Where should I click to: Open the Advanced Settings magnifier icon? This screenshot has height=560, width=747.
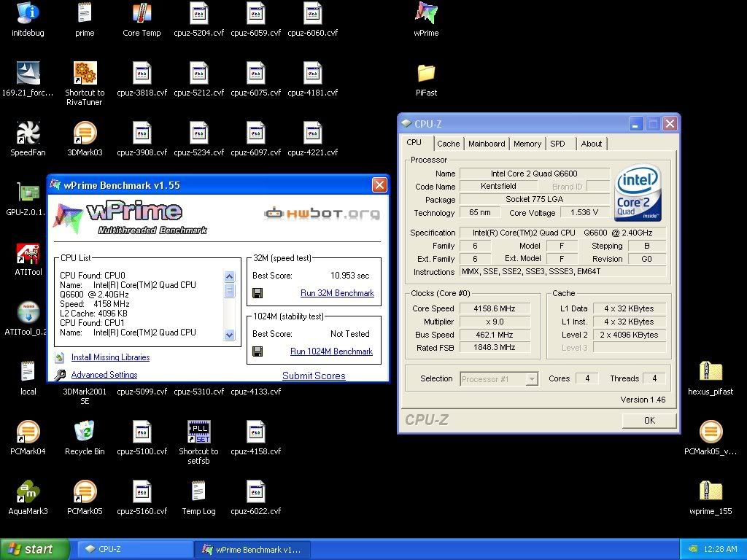click(60, 376)
